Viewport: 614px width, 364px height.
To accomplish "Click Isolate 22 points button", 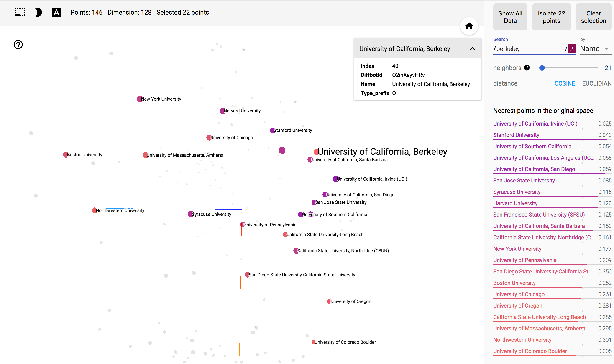I will [x=551, y=17].
